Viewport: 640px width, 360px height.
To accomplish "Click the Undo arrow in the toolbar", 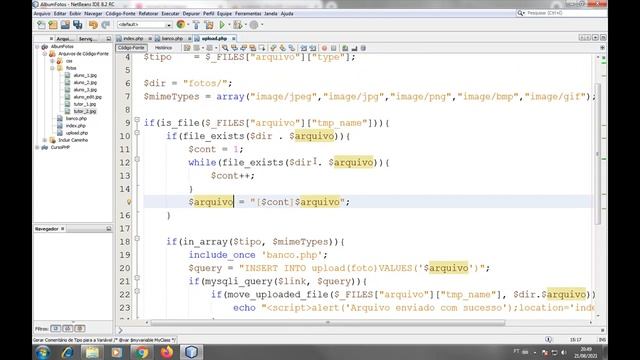I will click(x=93, y=25).
